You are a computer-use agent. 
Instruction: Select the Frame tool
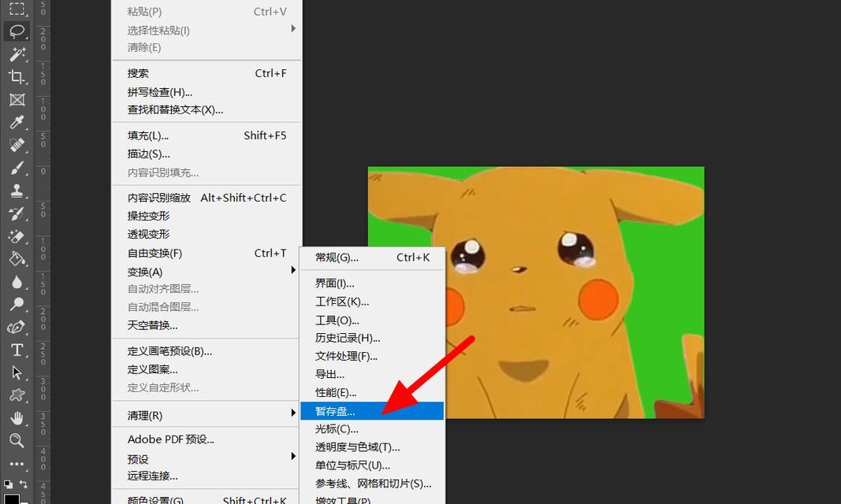coord(17,100)
